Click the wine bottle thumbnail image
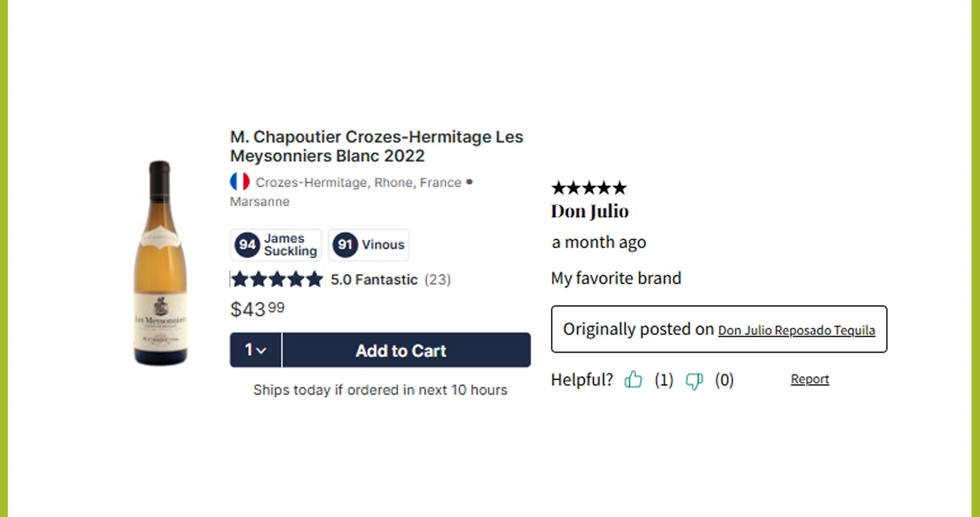The width and height of the screenshot is (980, 517). pos(160,263)
